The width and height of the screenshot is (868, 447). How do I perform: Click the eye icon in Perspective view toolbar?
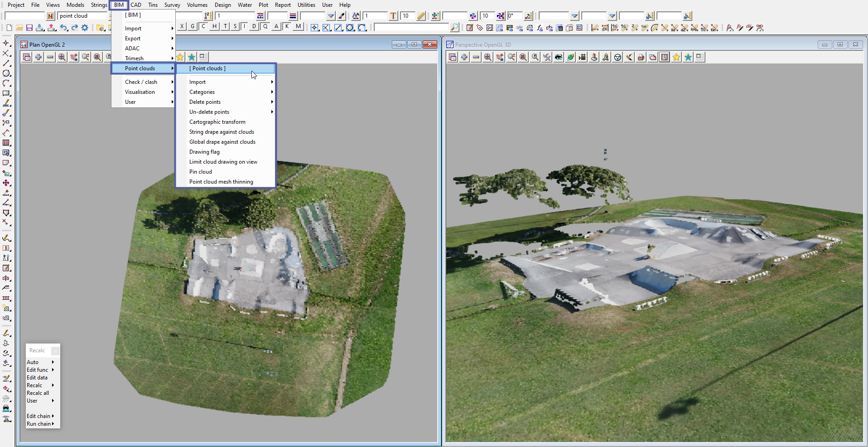click(559, 57)
